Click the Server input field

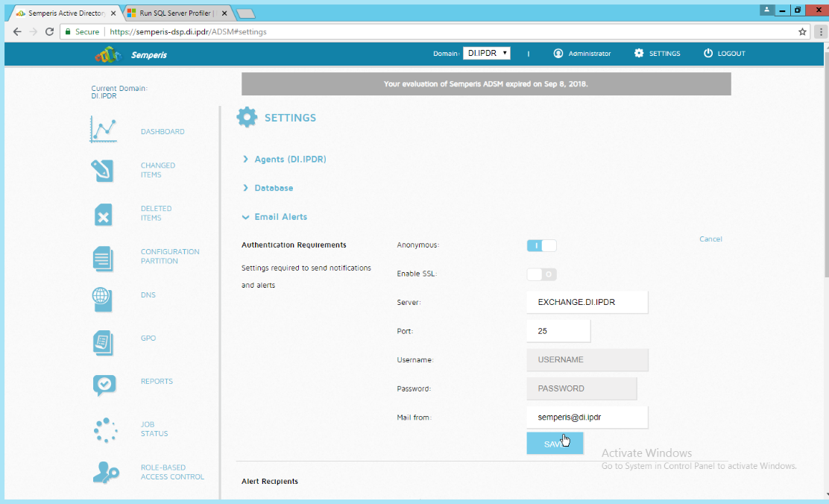587,303
